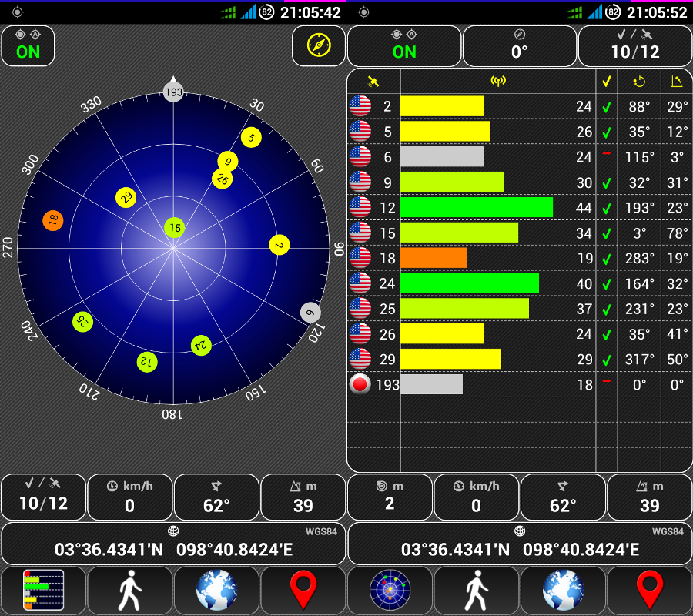Tap the 2 m accuracy box
The image size is (693, 616).
click(390, 497)
